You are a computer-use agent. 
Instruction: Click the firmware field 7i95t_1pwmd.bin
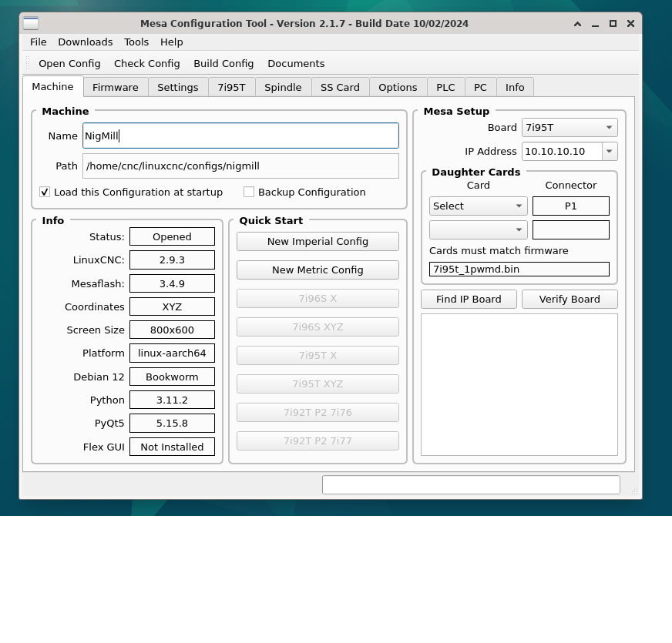click(519, 269)
